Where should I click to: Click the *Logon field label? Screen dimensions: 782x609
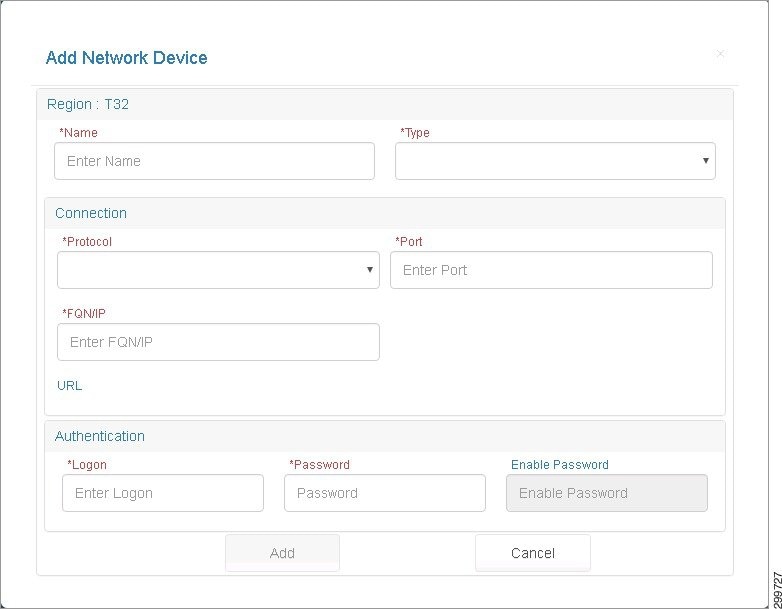tap(87, 464)
